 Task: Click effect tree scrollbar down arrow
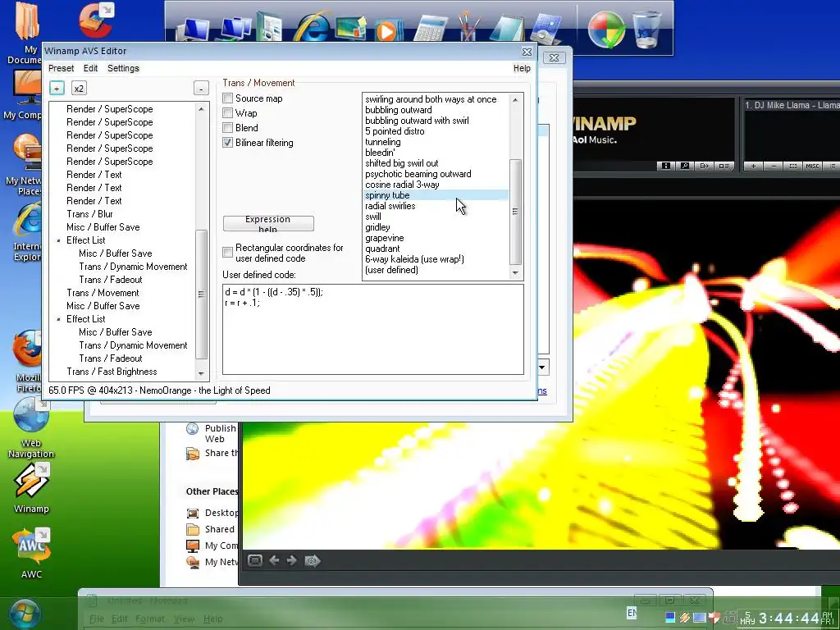click(x=202, y=373)
